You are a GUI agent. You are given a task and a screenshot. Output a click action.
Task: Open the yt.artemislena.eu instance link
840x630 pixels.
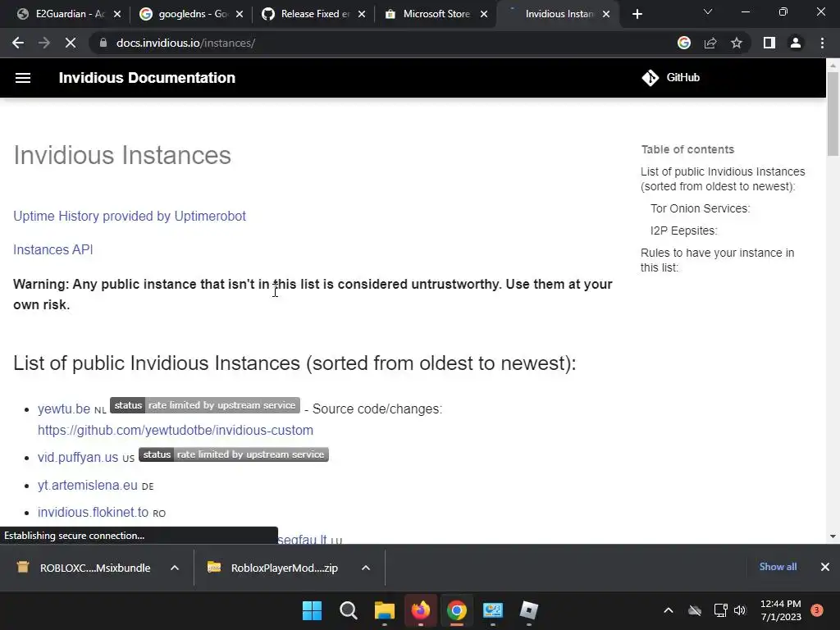point(87,486)
